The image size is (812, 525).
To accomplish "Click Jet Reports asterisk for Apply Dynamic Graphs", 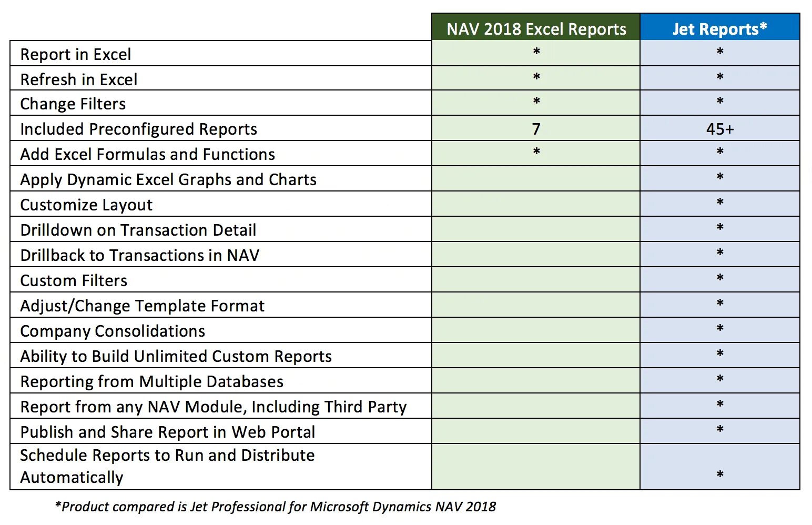I will pyautogui.click(x=720, y=177).
